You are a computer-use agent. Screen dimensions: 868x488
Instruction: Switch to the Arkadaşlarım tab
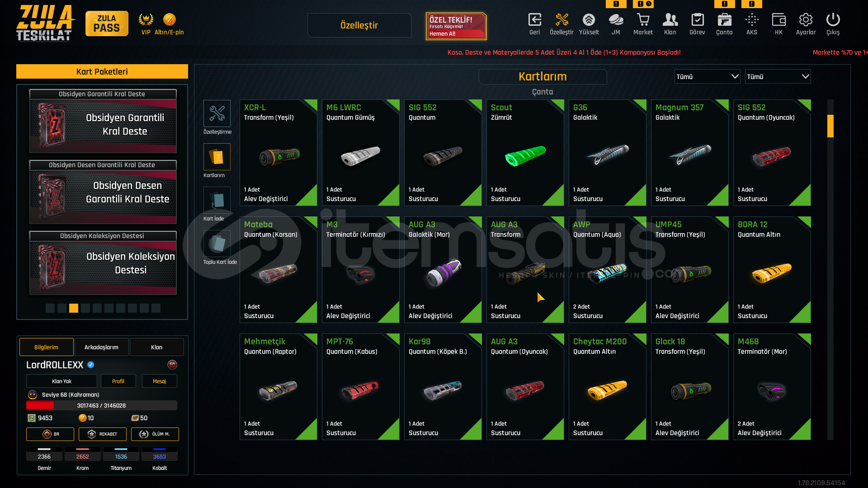tap(101, 347)
